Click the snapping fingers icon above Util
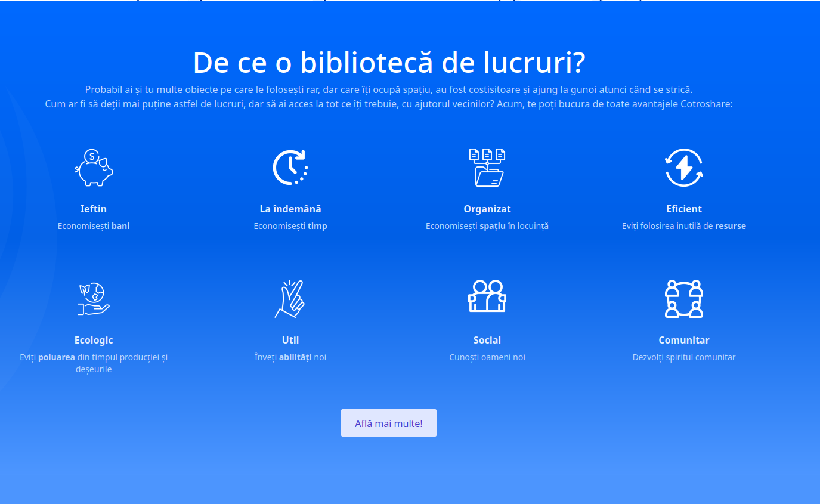The width and height of the screenshot is (820, 504). [x=290, y=299]
